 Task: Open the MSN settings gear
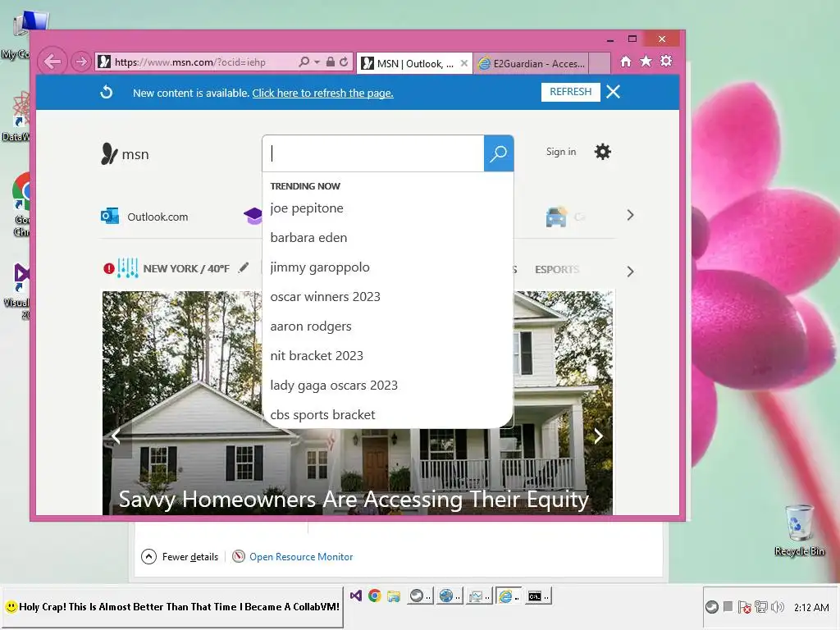pyautogui.click(x=603, y=152)
